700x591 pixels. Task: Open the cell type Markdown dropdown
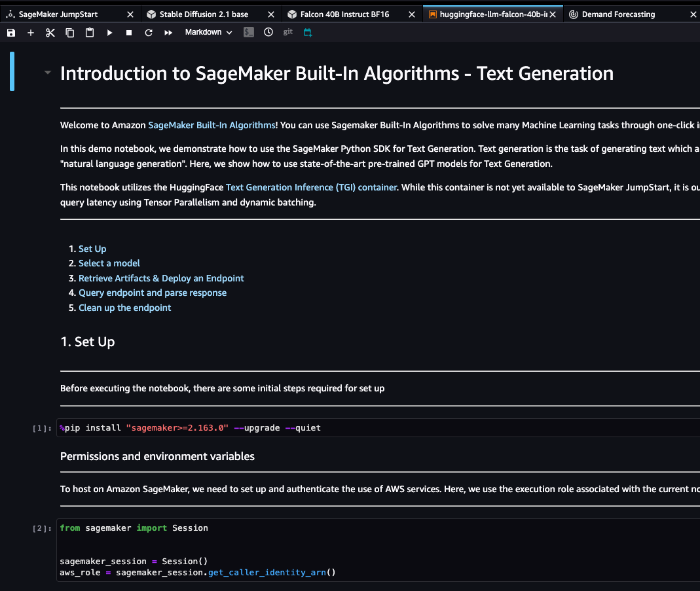coord(208,32)
